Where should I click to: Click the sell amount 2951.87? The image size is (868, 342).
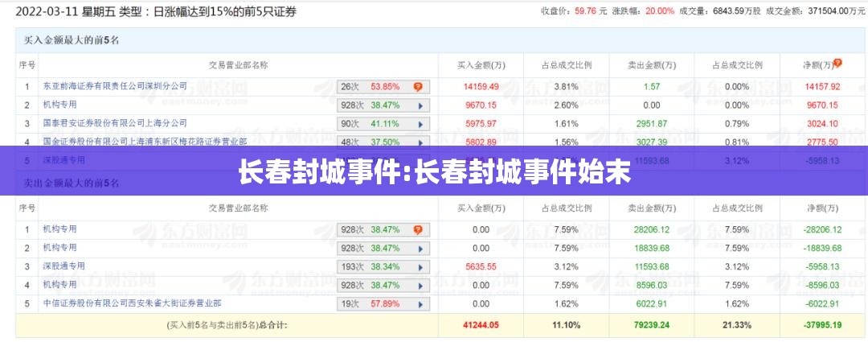652,124
